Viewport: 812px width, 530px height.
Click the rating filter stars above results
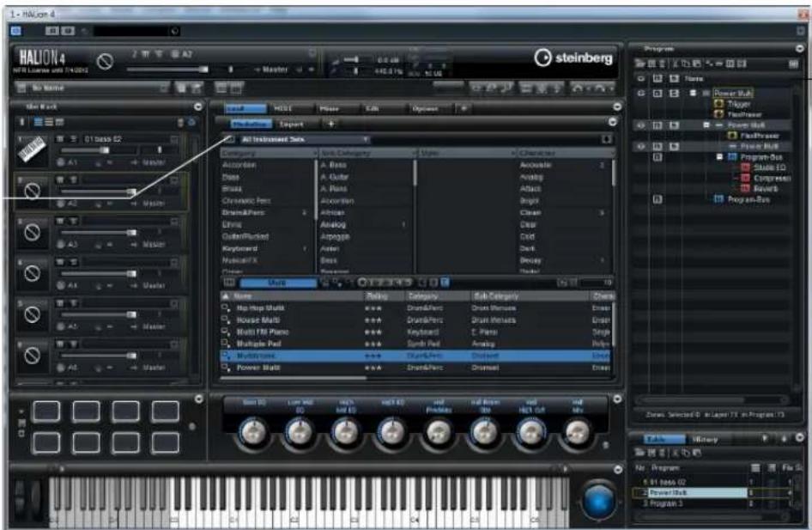point(385,283)
